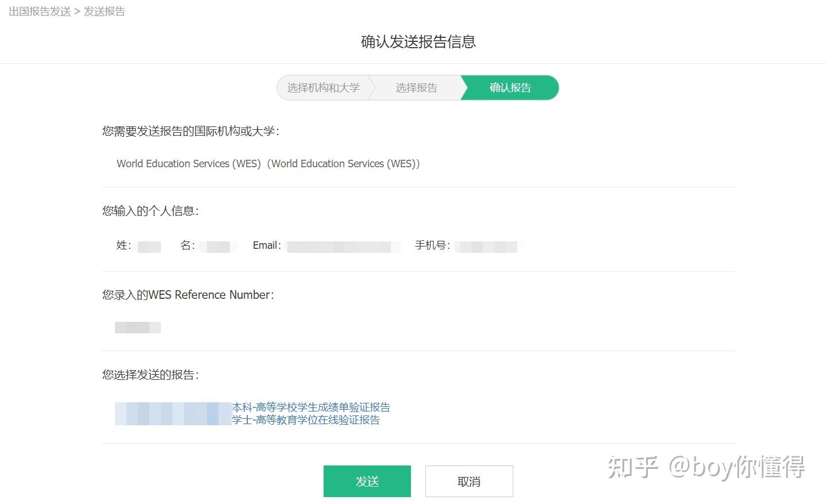Click the World Education Services (WES) institution text
This screenshot has height=504, width=826.
[268, 164]
